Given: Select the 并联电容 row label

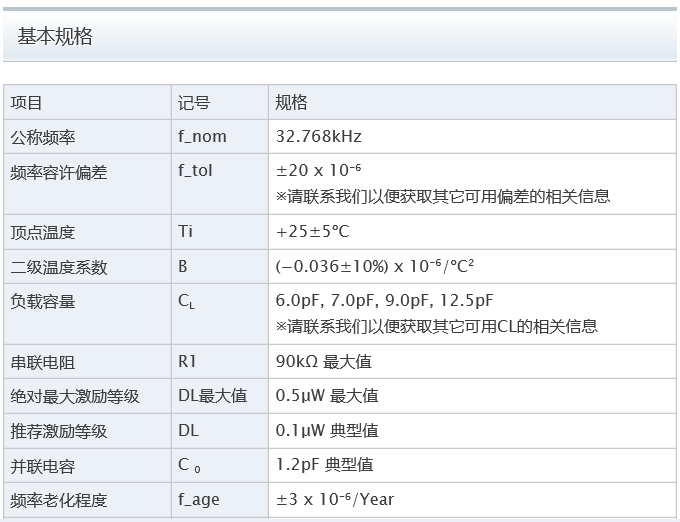Looking at the screenshot, I should (43, 466).
